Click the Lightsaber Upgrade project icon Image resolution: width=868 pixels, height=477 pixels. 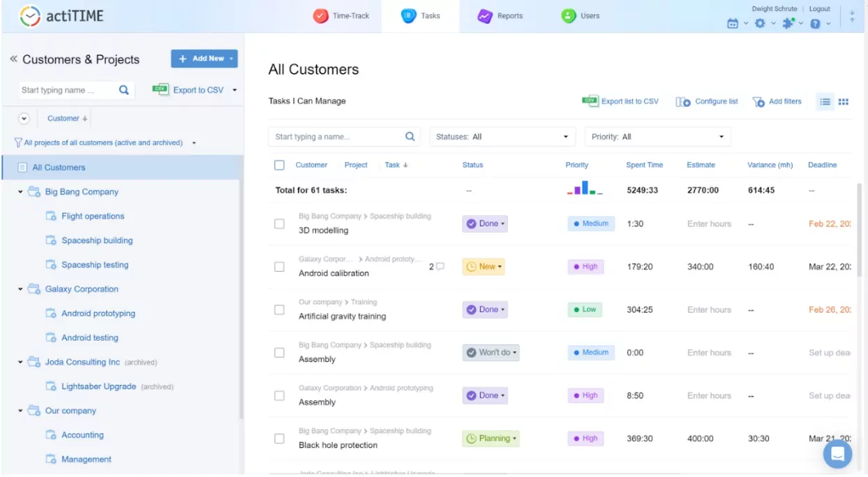tap(51, 386)
